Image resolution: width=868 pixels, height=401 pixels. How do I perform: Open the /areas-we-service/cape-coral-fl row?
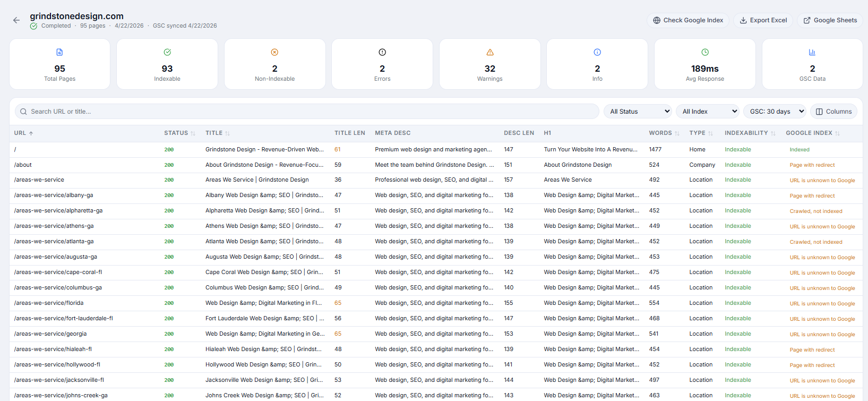pos(436,272)
